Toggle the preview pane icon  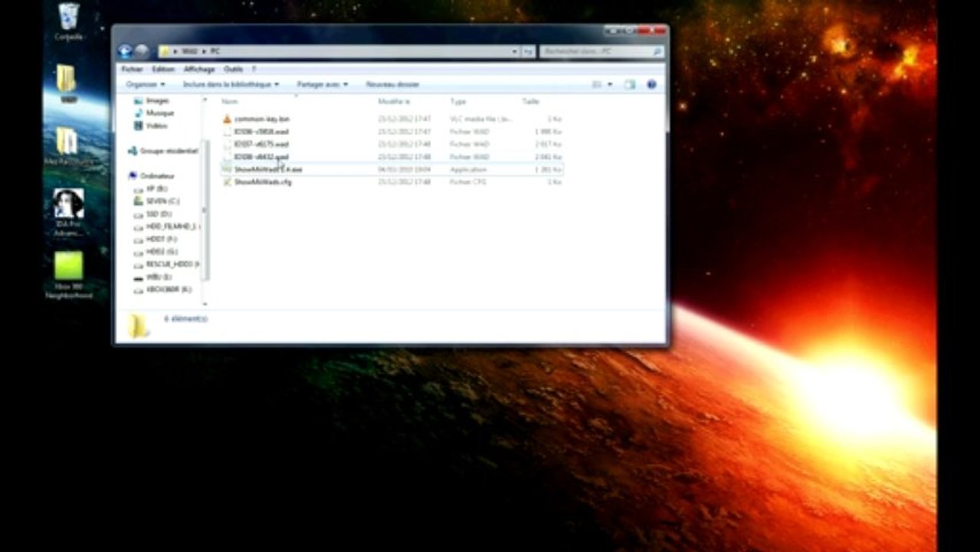(x=629, y=84)
